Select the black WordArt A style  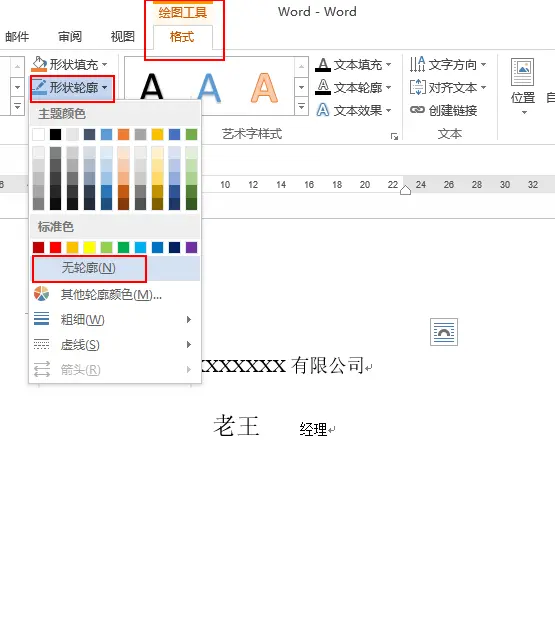click(152, 87)
